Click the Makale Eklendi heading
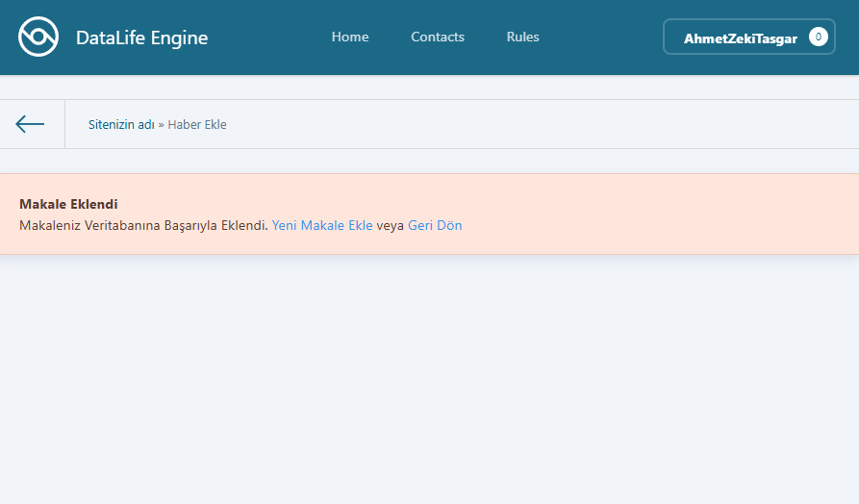The height and width of the screenshot is (504, 859). [68, 205]
